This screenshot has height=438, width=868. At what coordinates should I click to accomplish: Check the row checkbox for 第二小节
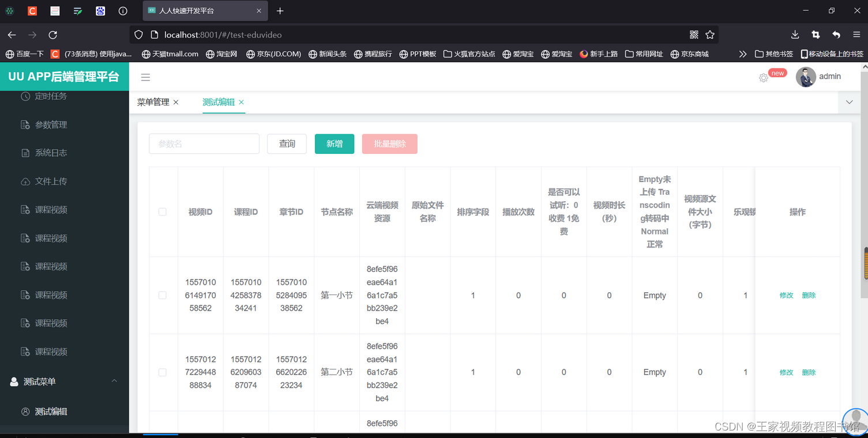click(x=163, y=372)
